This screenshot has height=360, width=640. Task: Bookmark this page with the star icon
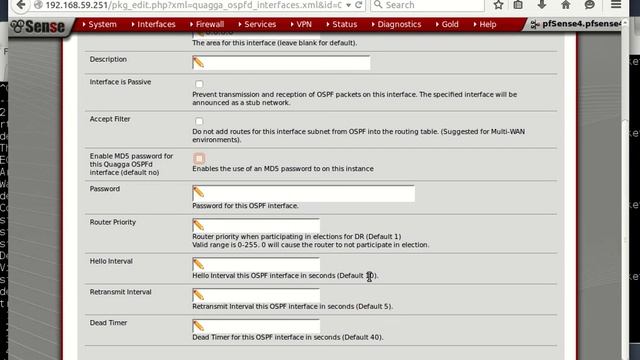(498, 5)
